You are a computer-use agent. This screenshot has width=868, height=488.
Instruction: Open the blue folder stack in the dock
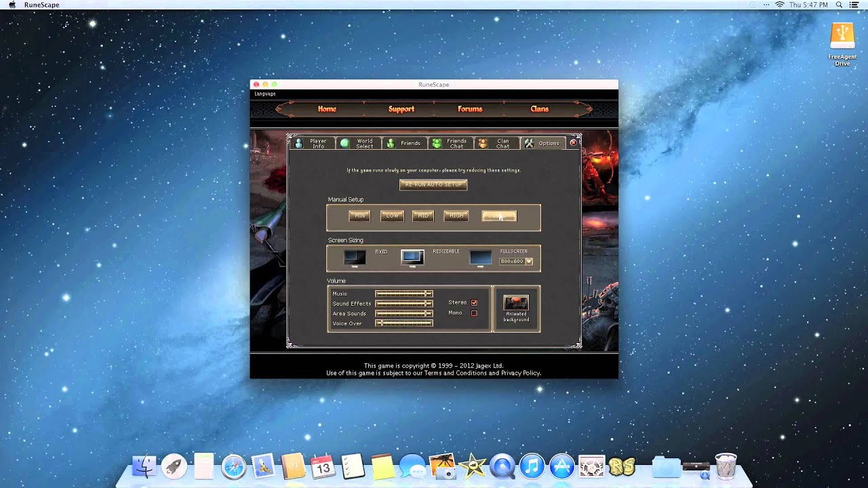(666, 466)
